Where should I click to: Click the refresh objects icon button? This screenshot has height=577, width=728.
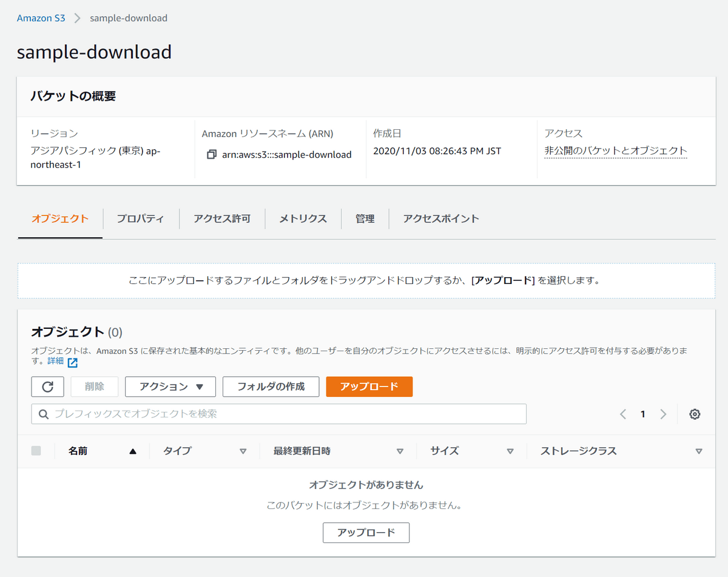(47, 386)
